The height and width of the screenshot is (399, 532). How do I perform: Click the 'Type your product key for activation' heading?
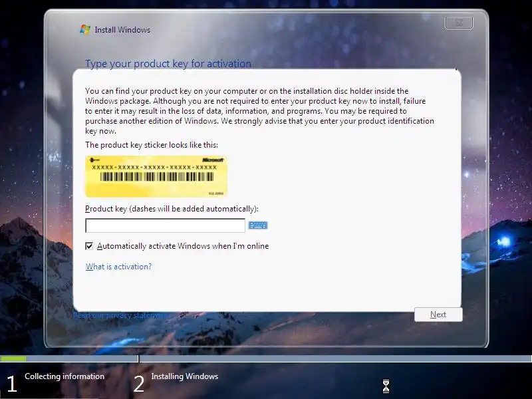168,63
